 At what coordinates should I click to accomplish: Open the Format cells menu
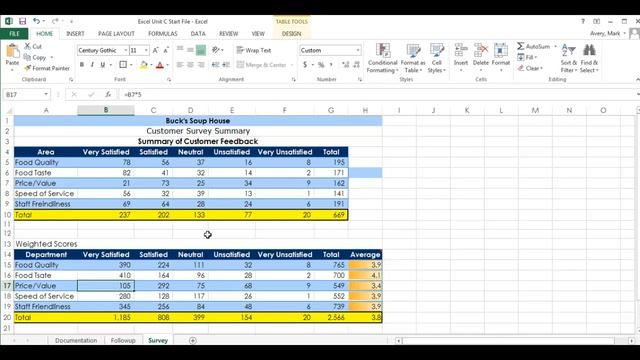tap(500, 58)
